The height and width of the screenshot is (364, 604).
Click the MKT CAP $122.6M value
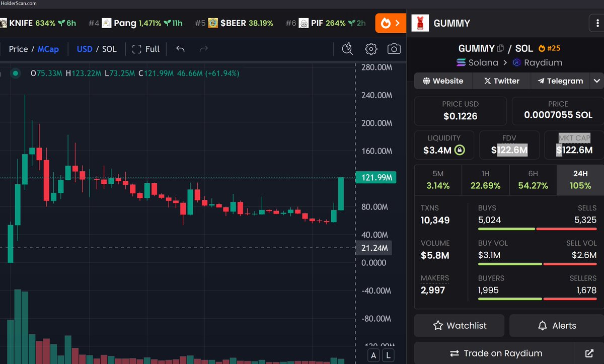pyautogui.click(x=574, y=150)
